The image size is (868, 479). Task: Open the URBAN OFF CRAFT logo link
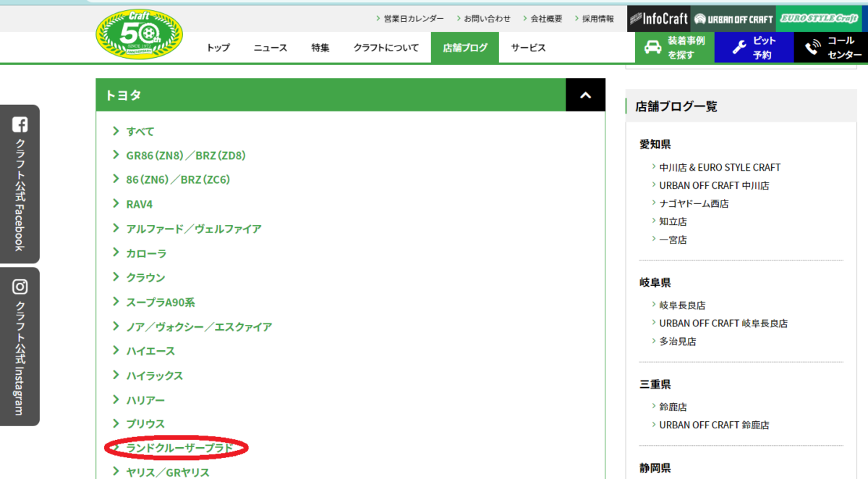pyautogui.click(x=732, y=19)
